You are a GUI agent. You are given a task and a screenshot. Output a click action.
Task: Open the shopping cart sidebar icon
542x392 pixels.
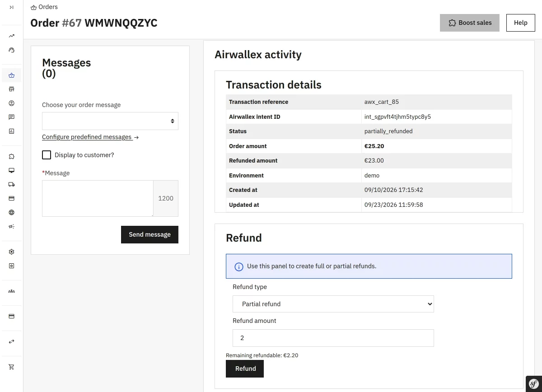pyautogui.click(x=11, y=367)
